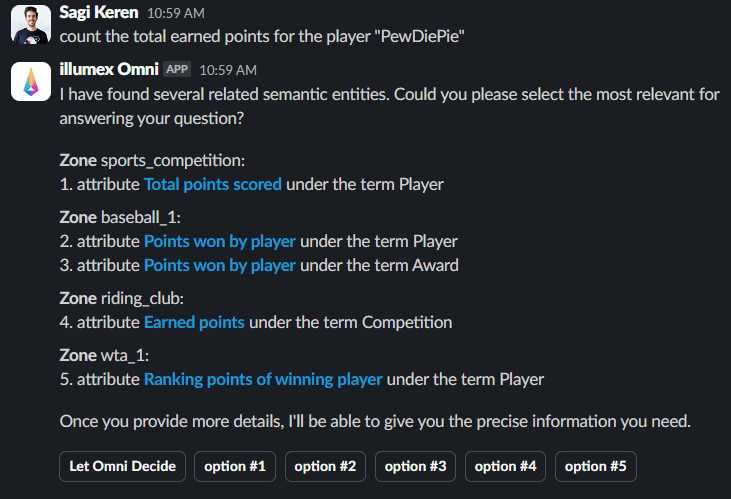The width and height of the screenshot is (731, 499).
Task: Pick the option #3 button
Action: [415, 466]
